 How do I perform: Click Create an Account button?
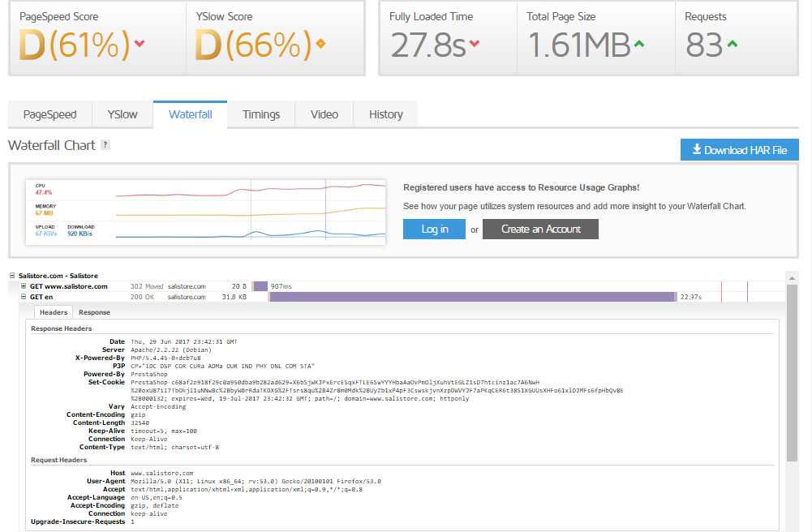point(540,230)
